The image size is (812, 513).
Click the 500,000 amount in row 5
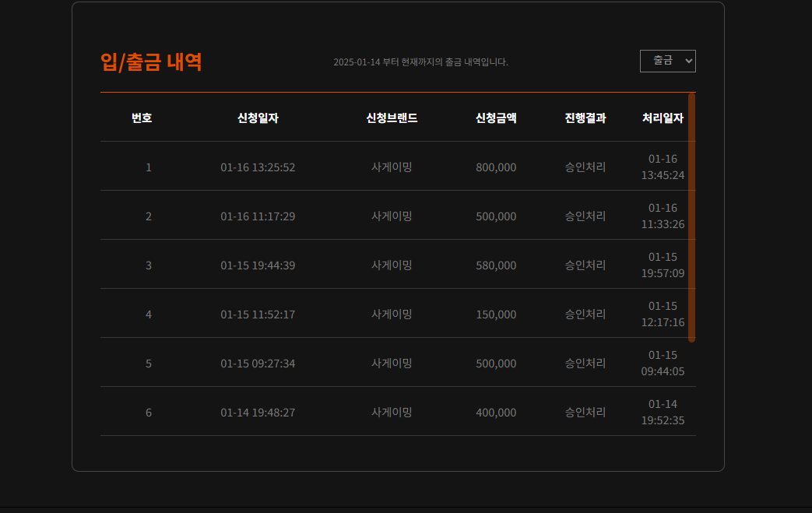tap(496, 364)
